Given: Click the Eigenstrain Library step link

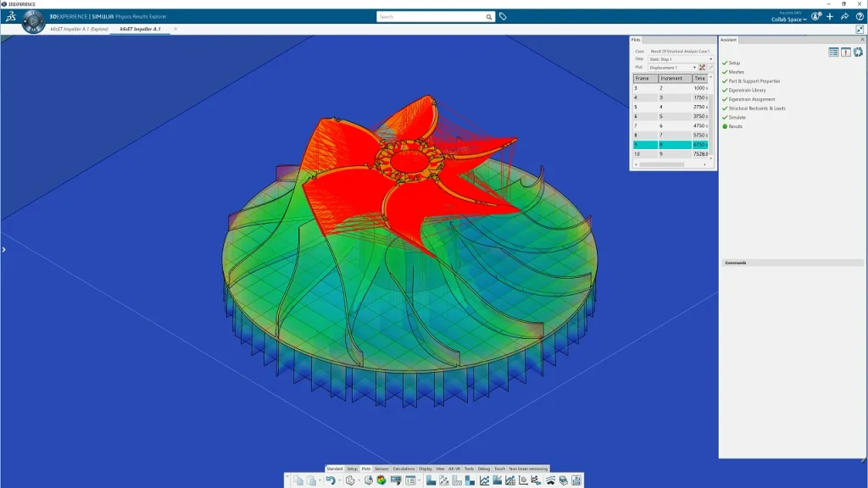Looking at the screenshot, I should coord(747,90).
